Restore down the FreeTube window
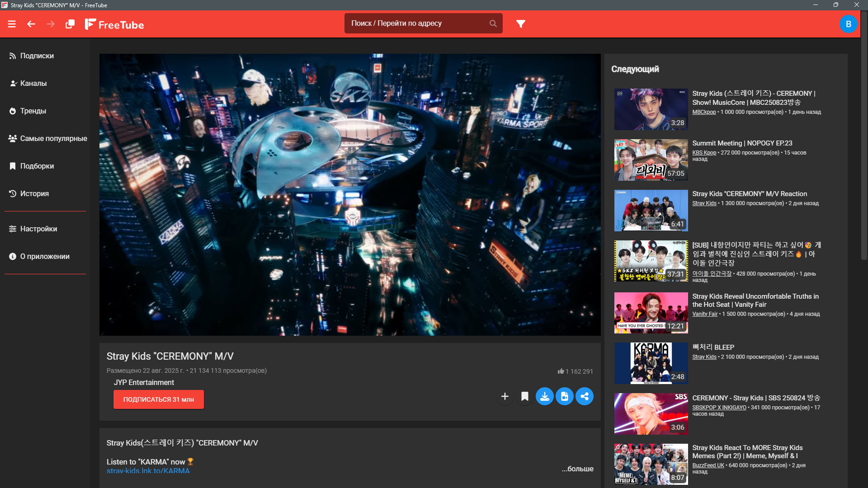Image resolution: width=868 pixels, height=488 pixels. [x=836, y=5]
